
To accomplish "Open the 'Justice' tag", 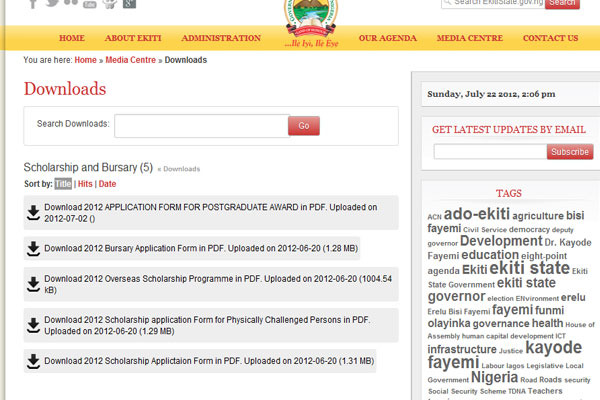I will (x=511, y=351).
